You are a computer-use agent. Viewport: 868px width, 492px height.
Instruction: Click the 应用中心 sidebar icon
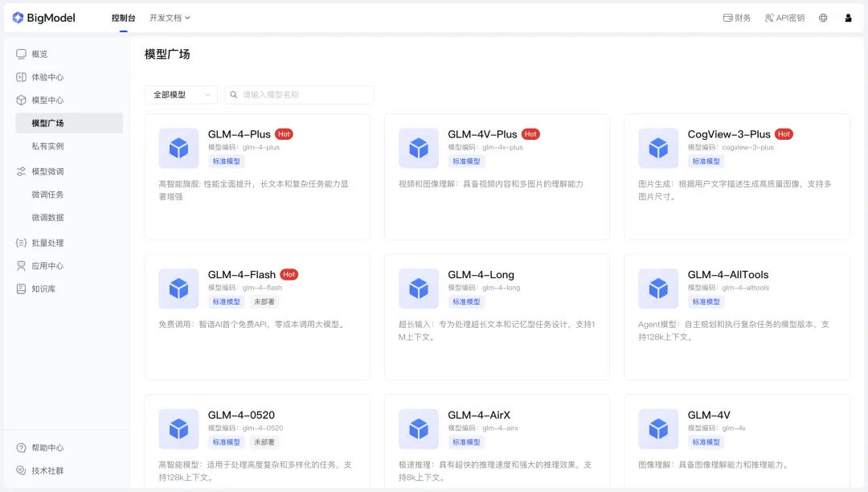21,266
